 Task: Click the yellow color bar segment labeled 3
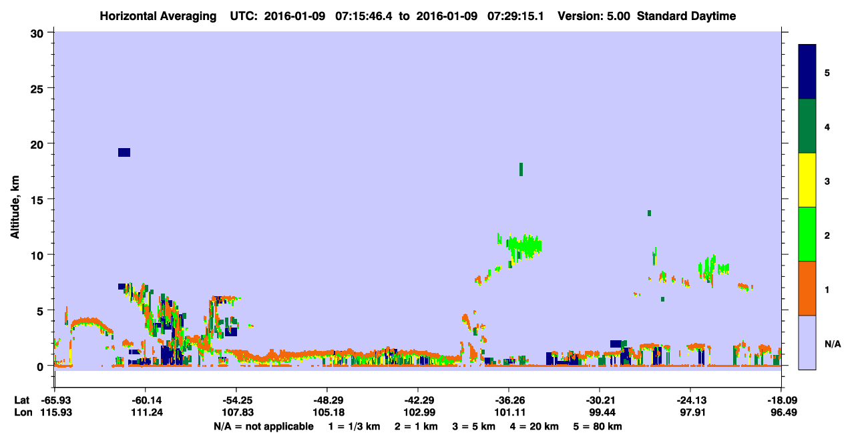coord(807,180)
